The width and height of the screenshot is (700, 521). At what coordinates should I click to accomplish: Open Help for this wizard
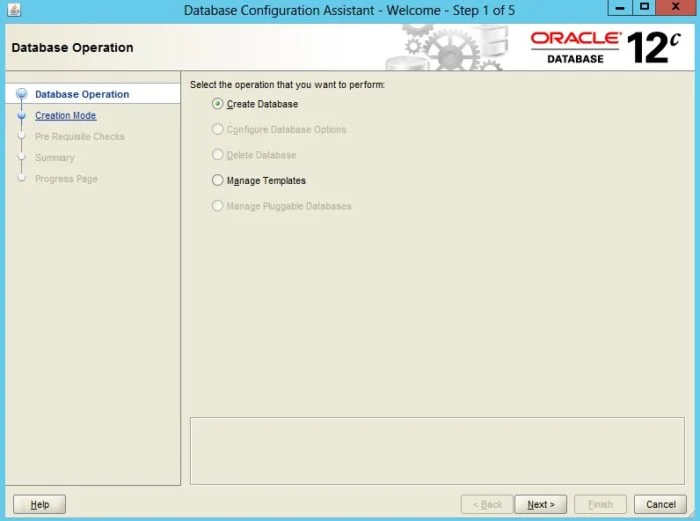click(39, 504)
